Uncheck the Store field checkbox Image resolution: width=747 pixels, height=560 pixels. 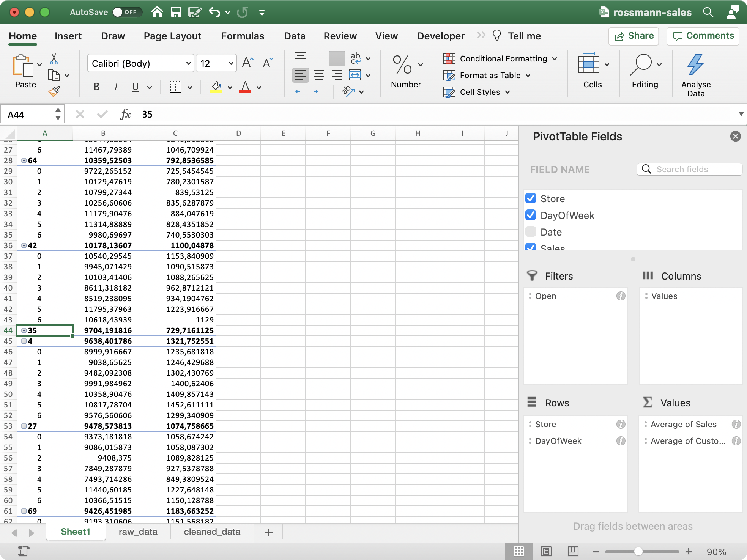531,198
